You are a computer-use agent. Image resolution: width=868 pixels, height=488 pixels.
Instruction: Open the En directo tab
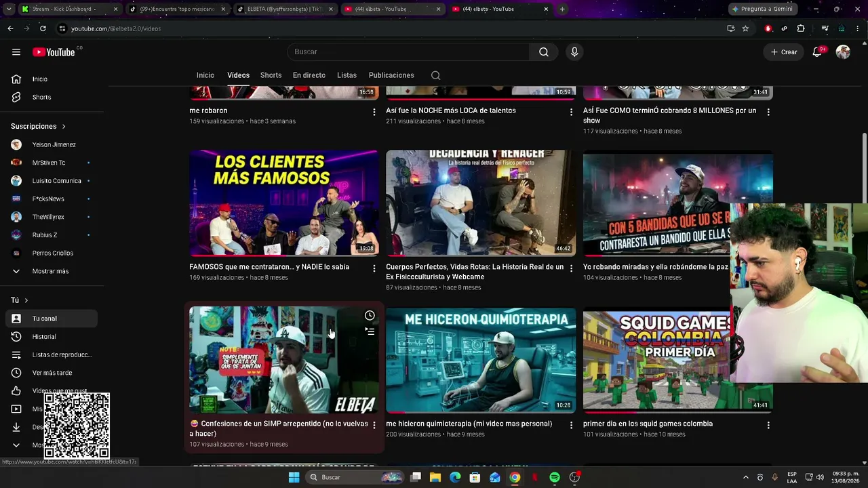click(x=309, y=75)
